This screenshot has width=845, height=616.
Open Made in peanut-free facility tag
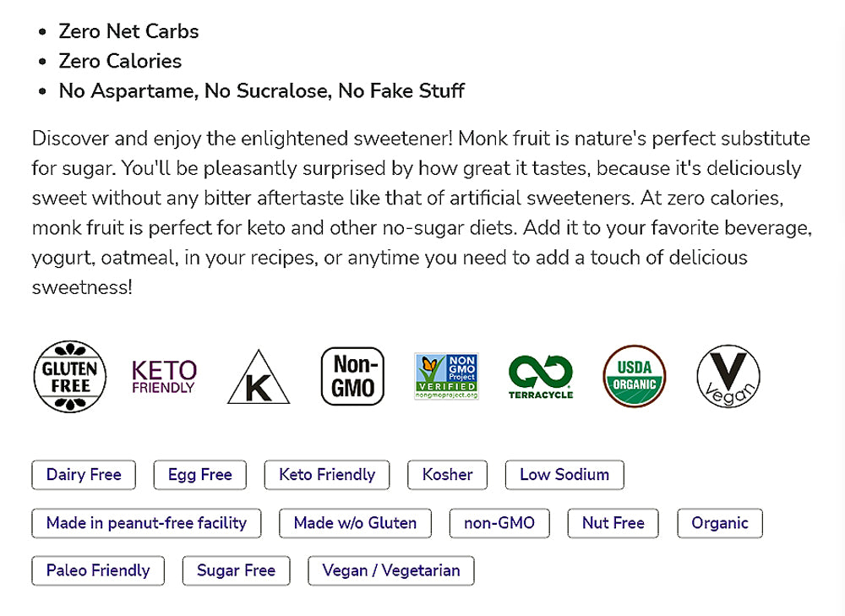pyautogui.click(x=146, y=523)
